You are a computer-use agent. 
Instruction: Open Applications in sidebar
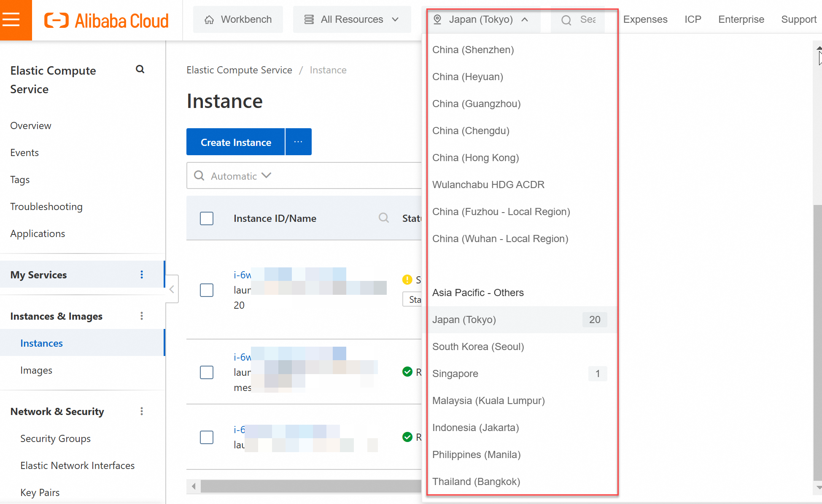(x=38, y=234)
